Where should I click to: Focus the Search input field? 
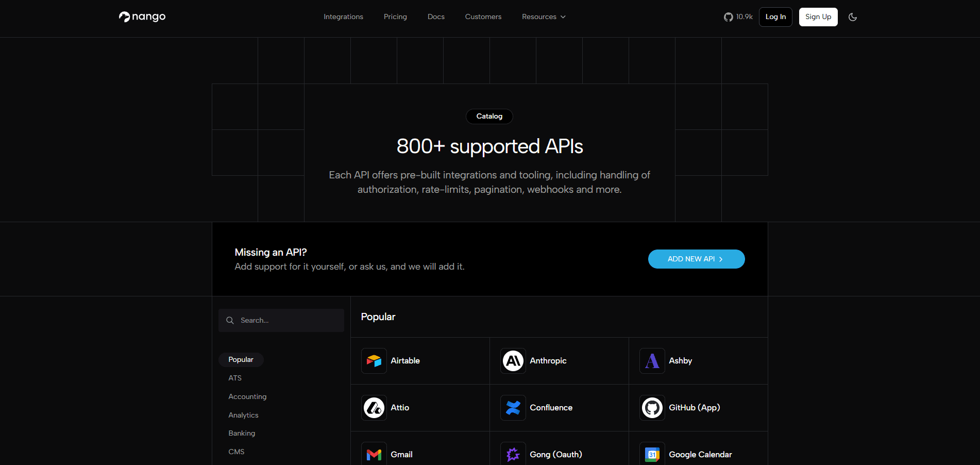(281, 320)
